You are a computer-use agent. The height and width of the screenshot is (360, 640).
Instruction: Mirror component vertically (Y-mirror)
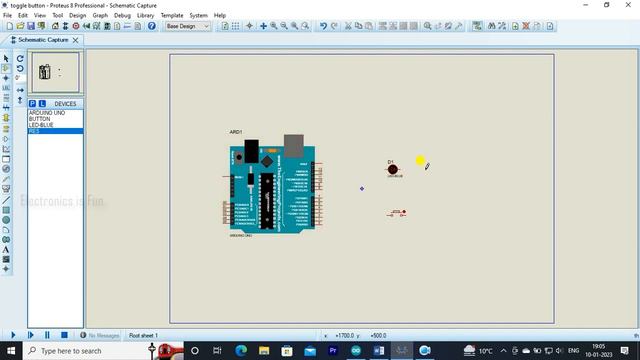click(20, 100)
